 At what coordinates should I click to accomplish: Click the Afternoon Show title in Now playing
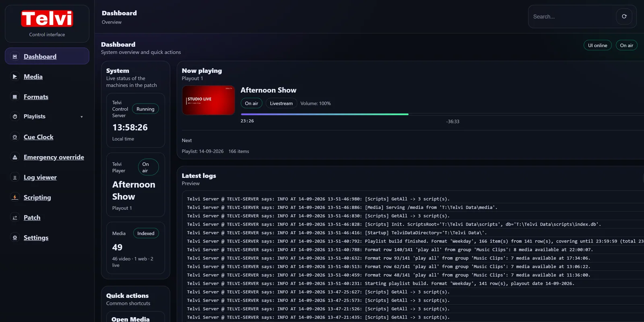tap(268, 90)
